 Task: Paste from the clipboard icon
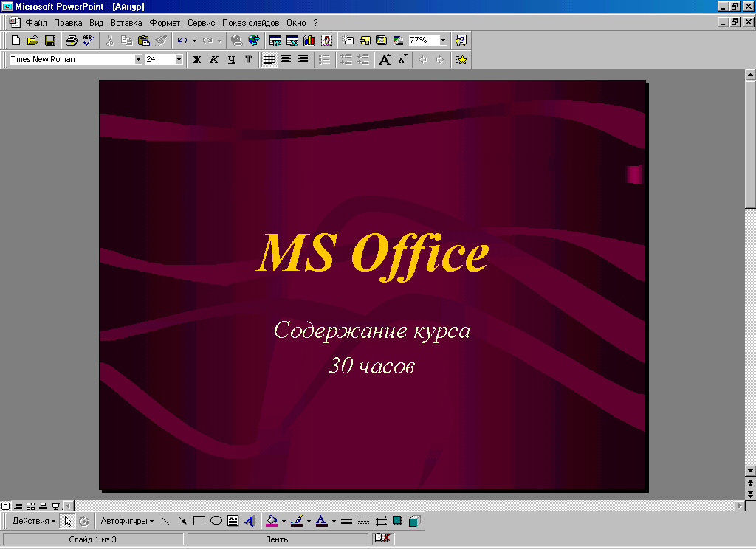[x=144, y=41]
